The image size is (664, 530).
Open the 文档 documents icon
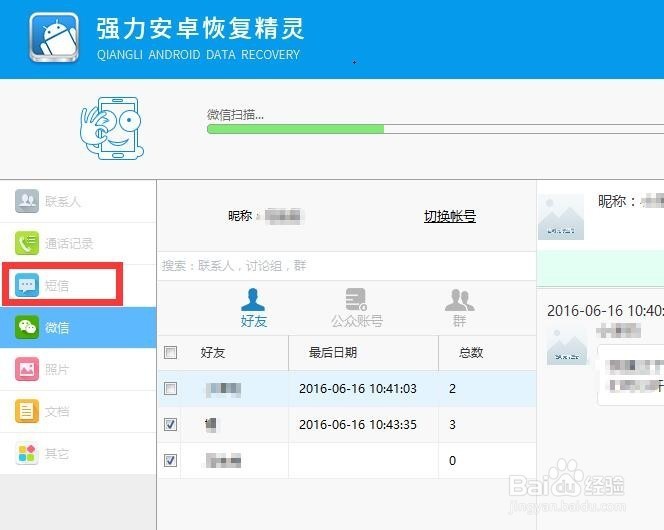click(x=27, y=411)
